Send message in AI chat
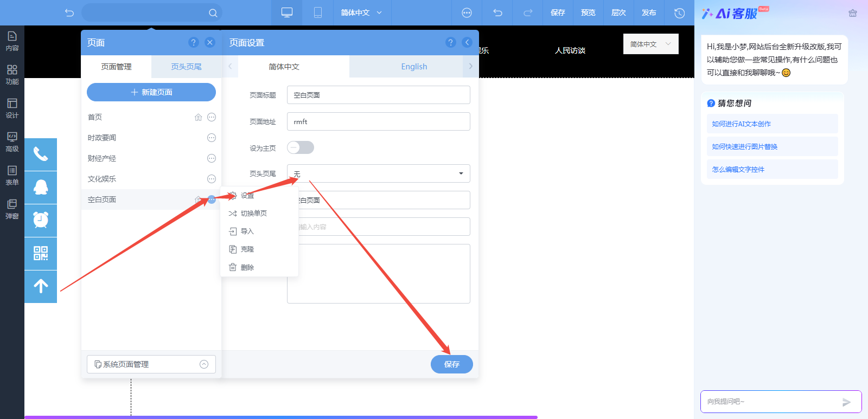This screenshot has height=419, width=868. click(846, 402)
